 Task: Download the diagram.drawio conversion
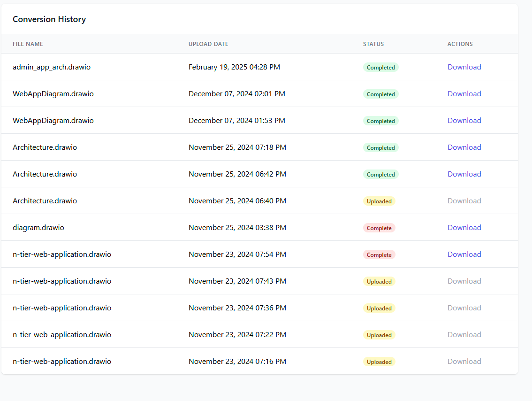464,228
